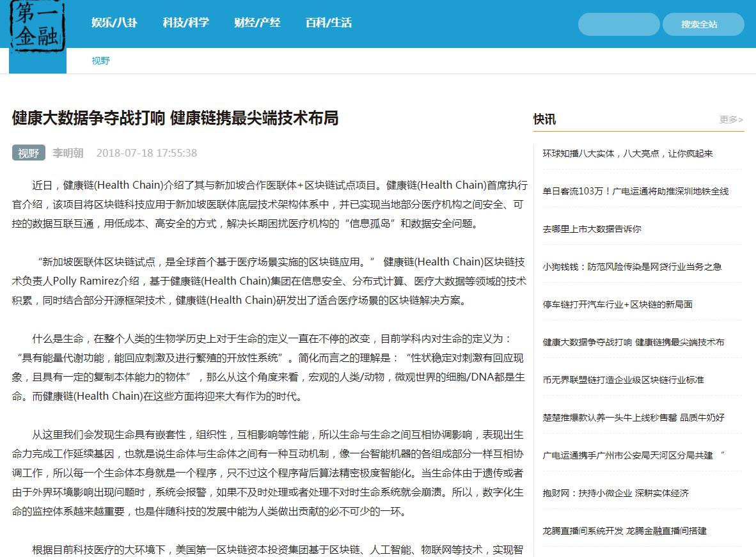
Task: Open the 财经/产经 navigation menu
Action: (x=257, y=22)
